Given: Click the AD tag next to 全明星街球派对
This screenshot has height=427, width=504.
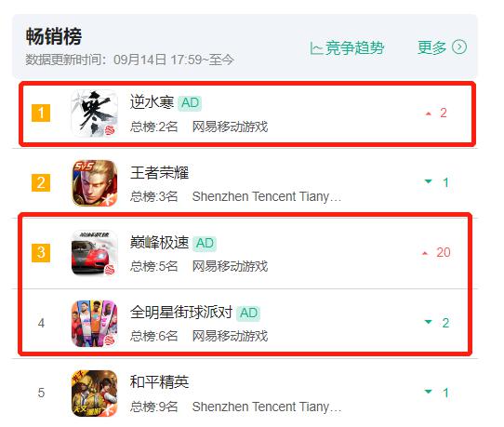Looking at the screenshot, I should point(248,314).
